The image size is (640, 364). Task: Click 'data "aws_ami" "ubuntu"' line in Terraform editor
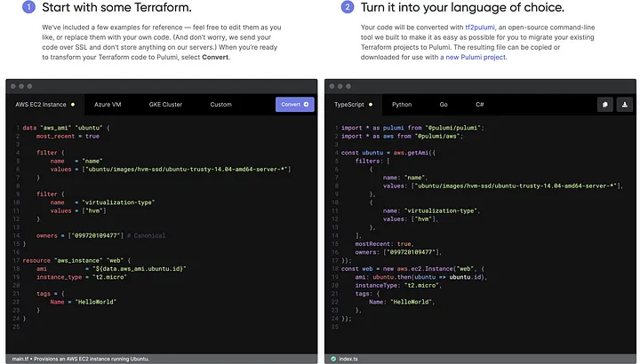tap(66, 128)
